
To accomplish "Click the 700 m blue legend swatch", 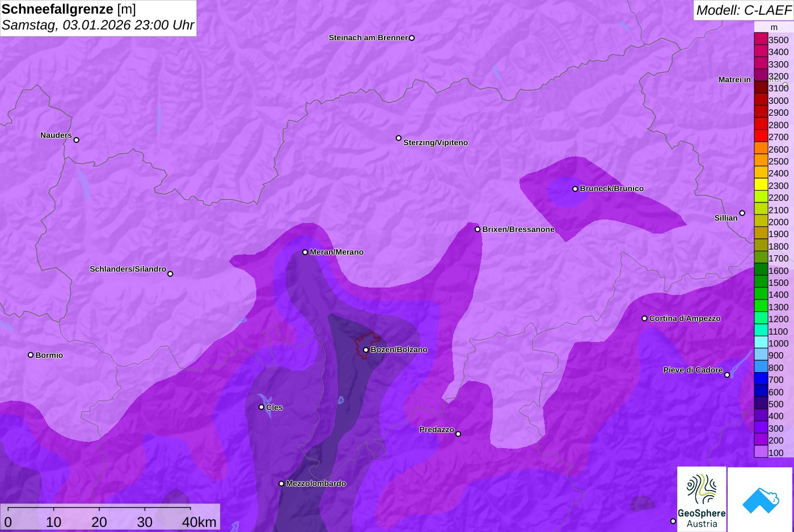I will pyautogui.click(x=761, y=379).
